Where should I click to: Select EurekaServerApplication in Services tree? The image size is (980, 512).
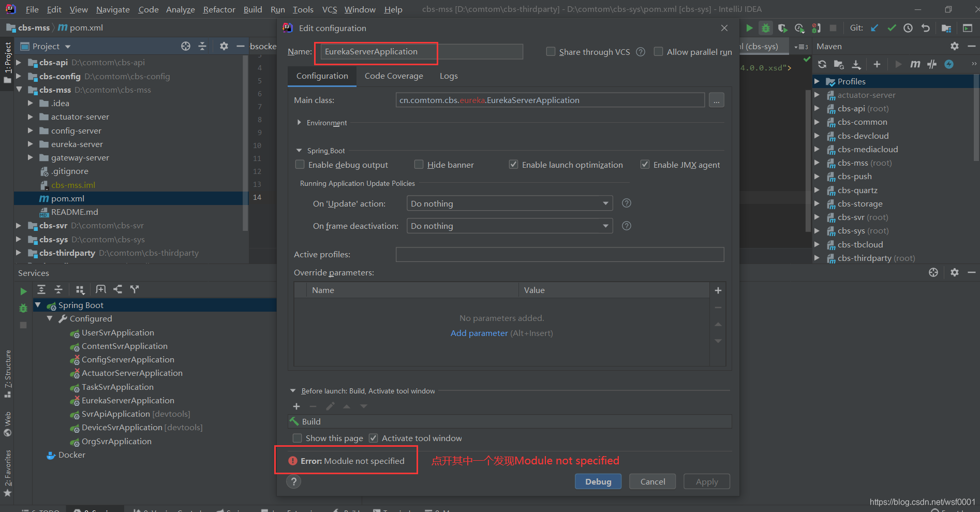click(128, 400)
